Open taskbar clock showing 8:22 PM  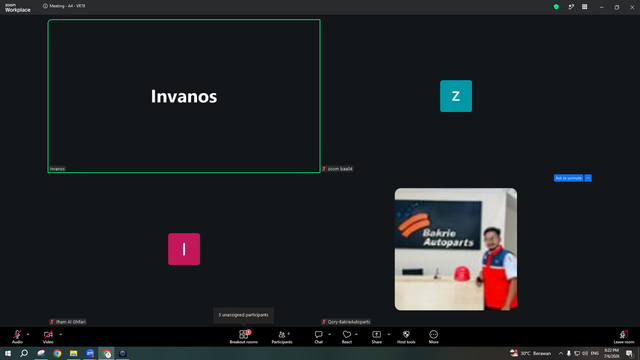611,353
